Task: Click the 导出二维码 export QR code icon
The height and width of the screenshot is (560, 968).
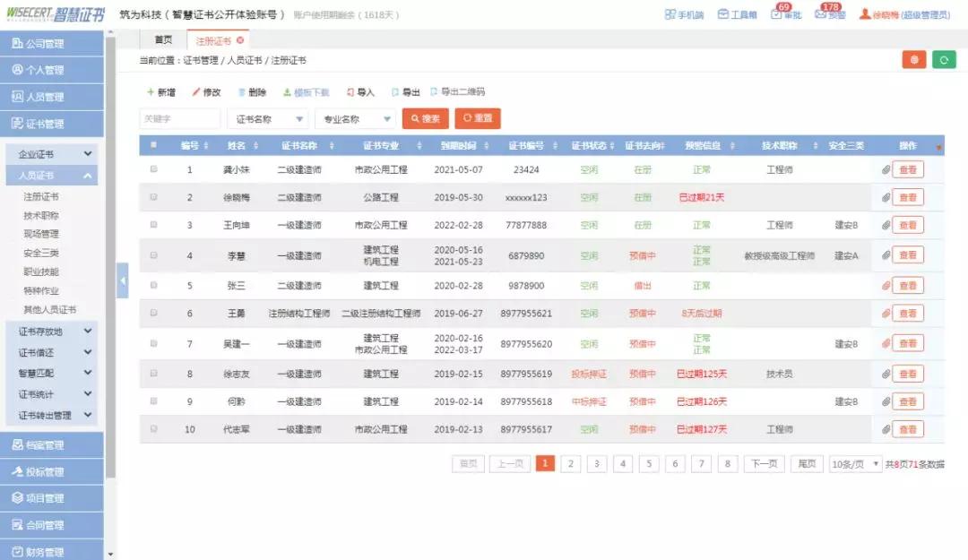Action: [x=434, y=91]
